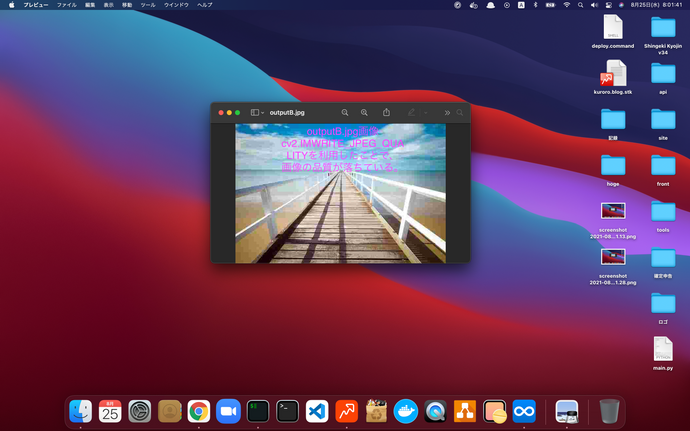Image resolution: width=690 pixels, height=431 pixels.
Task: Open the sidebar view mode dropdown
Action: click(x=257, y=113)
